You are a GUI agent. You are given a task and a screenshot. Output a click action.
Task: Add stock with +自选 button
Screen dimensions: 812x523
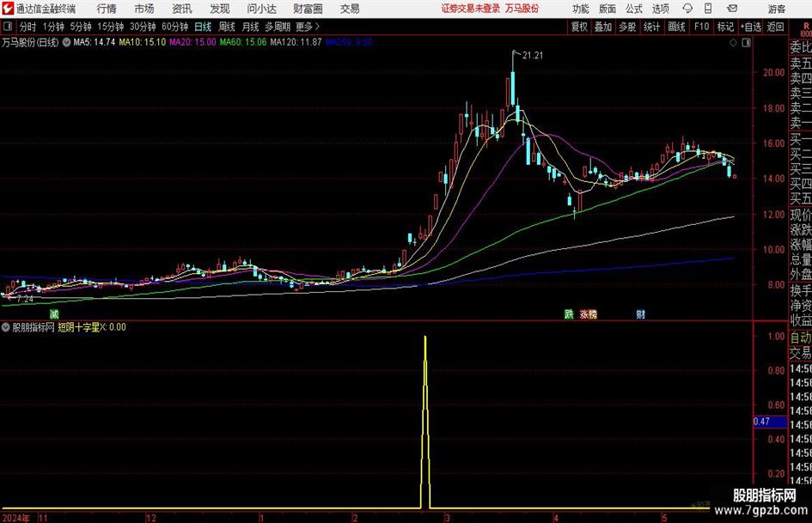click(751, 27)
